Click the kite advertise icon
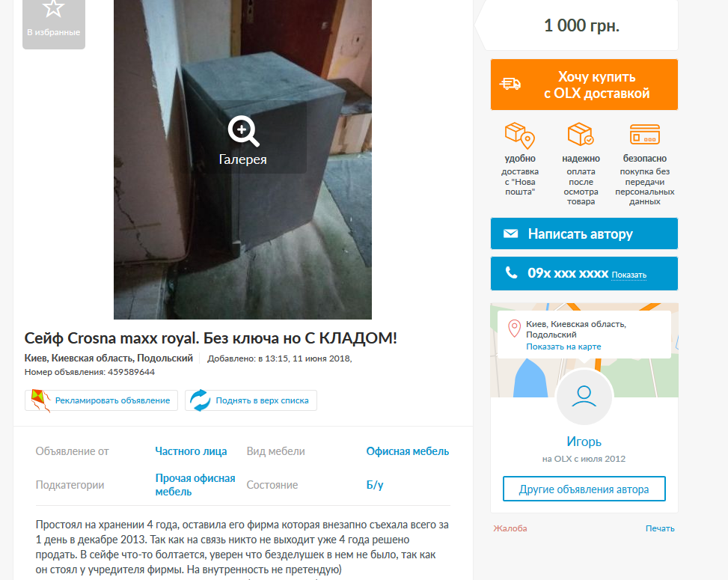 coord(40,400)
